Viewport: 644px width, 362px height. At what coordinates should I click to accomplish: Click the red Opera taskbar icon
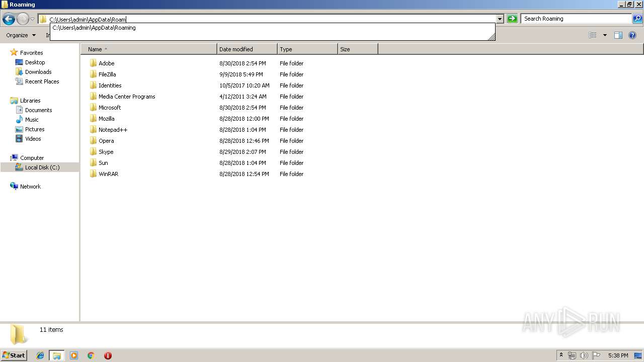coord(108,355)
